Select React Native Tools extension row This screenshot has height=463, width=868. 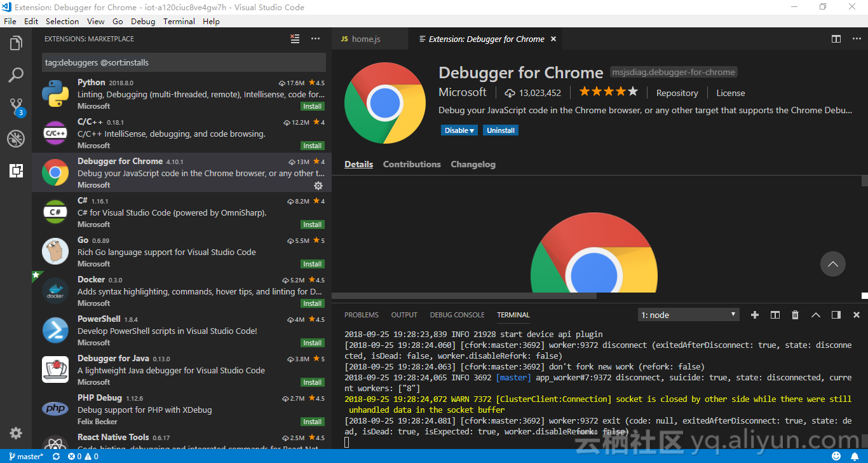(x=182, y=440)
